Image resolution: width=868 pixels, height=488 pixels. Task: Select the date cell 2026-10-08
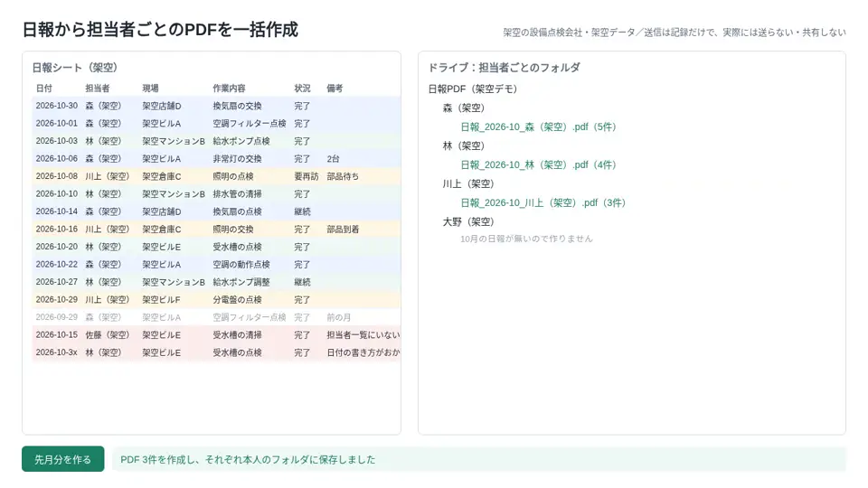pos(56,176)
